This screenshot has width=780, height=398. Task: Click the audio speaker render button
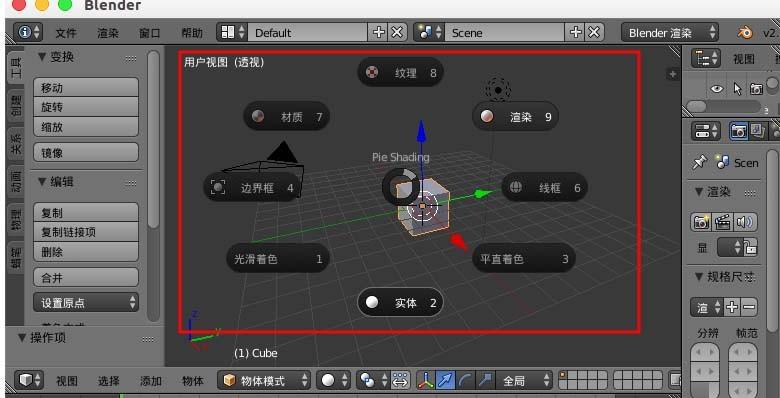pyautogui.click(x=745, y=222)
